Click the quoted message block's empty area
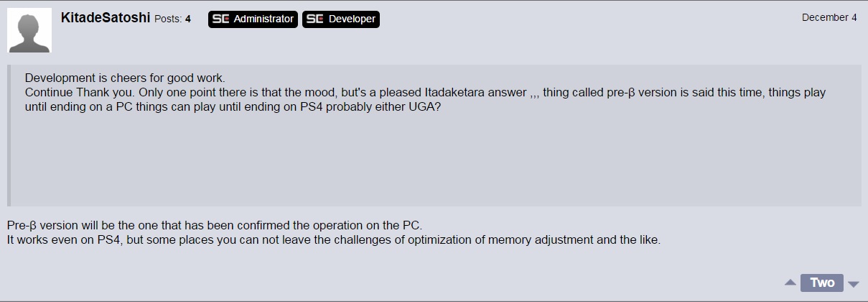This screenshot has width=868, height=302. point(431,165)
